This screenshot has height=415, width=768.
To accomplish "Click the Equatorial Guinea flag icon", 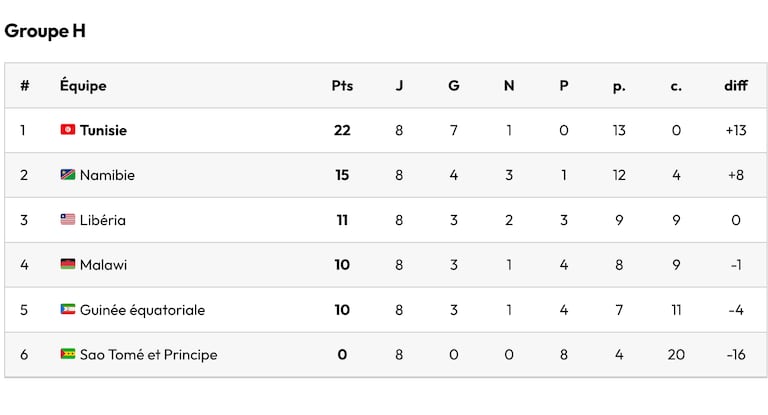I will coord(68,309).
